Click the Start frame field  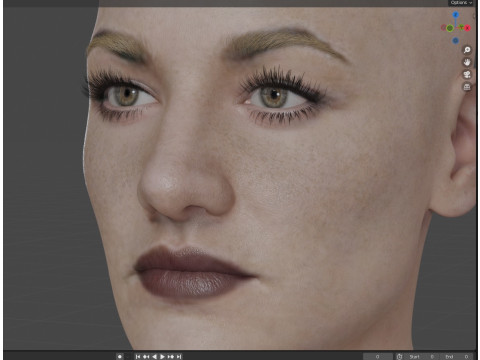422,357
